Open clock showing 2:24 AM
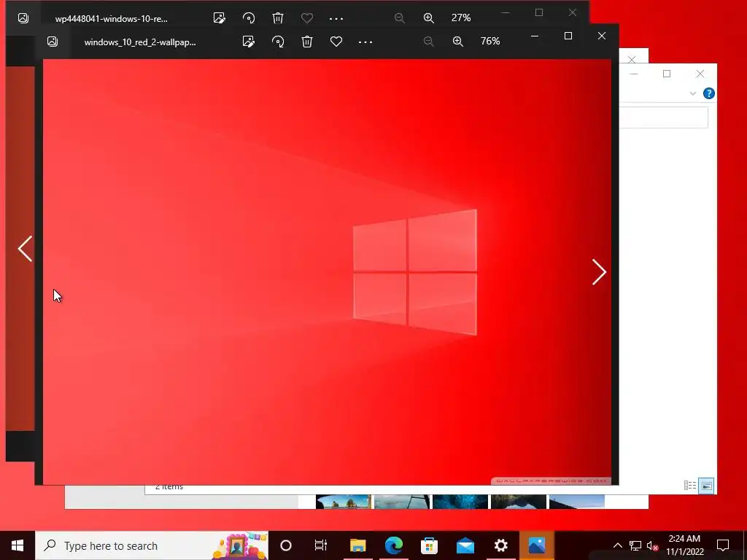Viewport: 747px width, 560px height. [x=684, y=545]
